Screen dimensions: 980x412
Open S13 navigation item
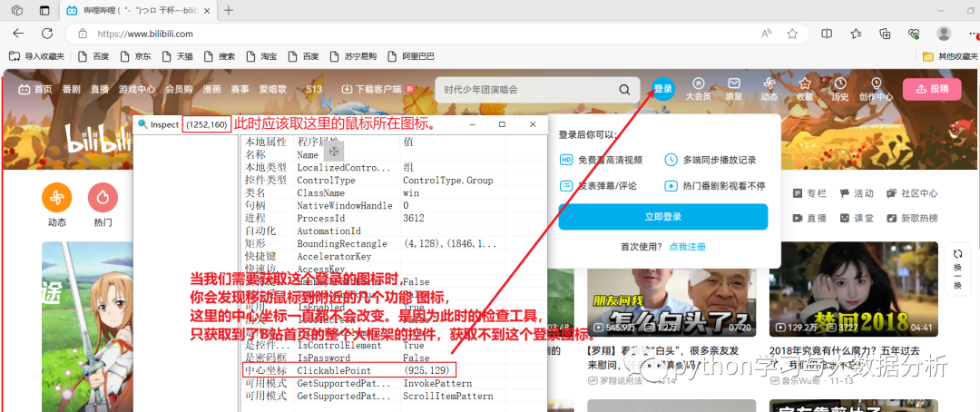click(x=314, y=89)
